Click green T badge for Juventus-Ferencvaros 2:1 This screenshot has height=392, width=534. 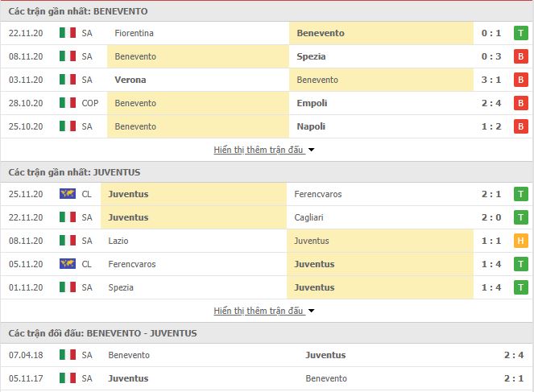click(x=521, y=194)
